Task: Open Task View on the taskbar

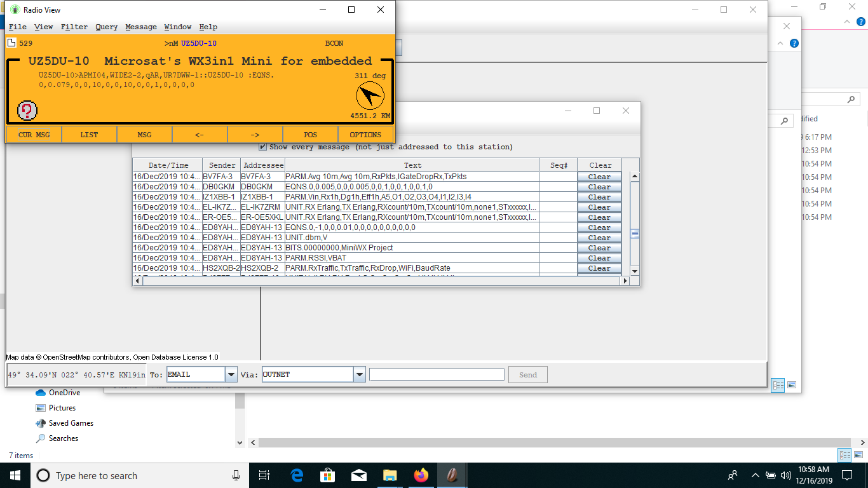Action: tap(265, 475)
